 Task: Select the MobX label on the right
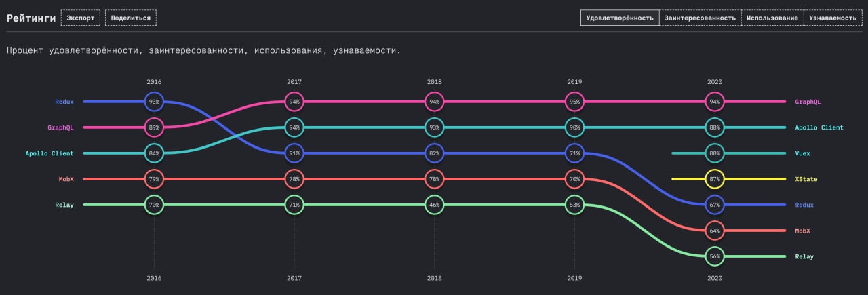[x=803, y=231]
